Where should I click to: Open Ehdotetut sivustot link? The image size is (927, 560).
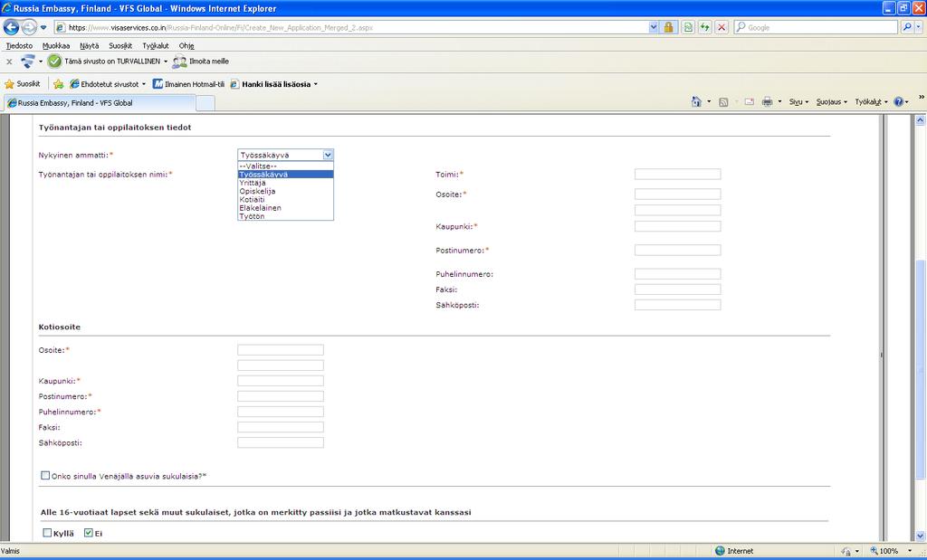tap(108, 84)
